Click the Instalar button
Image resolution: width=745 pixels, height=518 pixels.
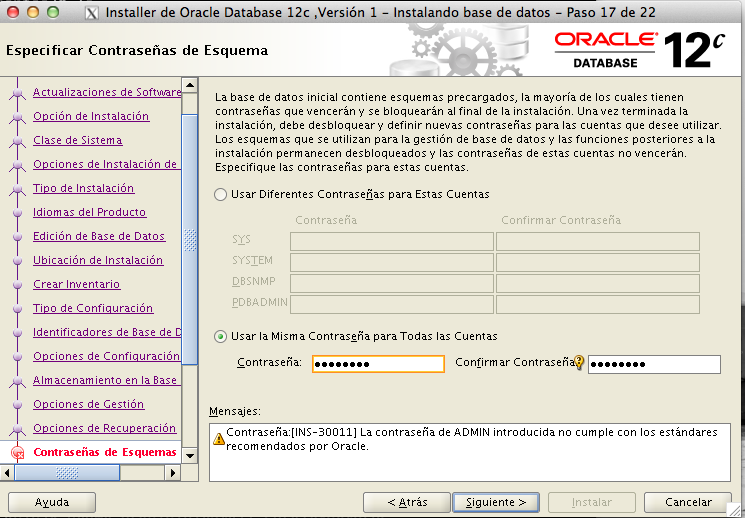(592, 502)
